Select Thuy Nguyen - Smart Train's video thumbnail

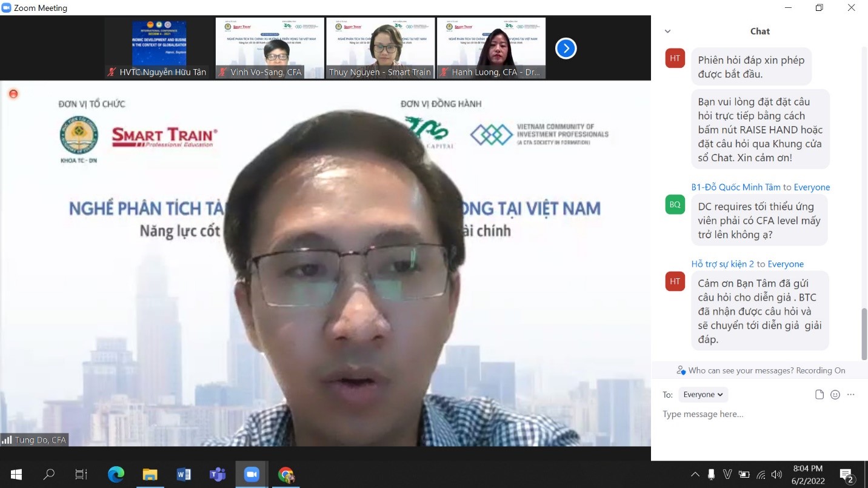[x=380, y=48]
